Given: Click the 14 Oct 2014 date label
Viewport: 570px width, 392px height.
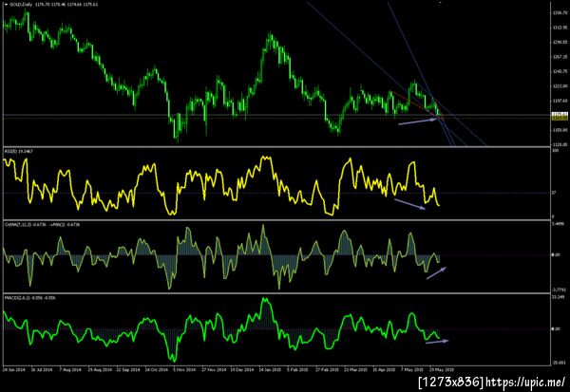Looking at the screenshot, I should [x=157, y=370].
